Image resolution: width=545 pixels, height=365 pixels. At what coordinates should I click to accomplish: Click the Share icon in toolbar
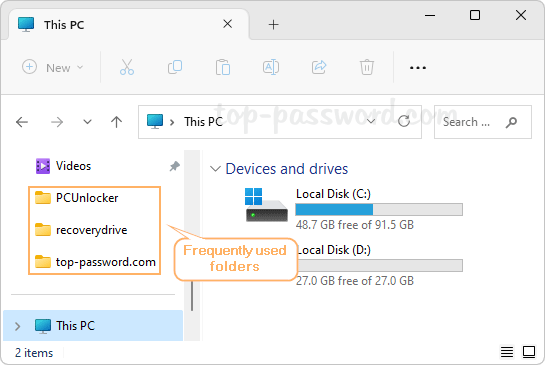pos(319,67)
